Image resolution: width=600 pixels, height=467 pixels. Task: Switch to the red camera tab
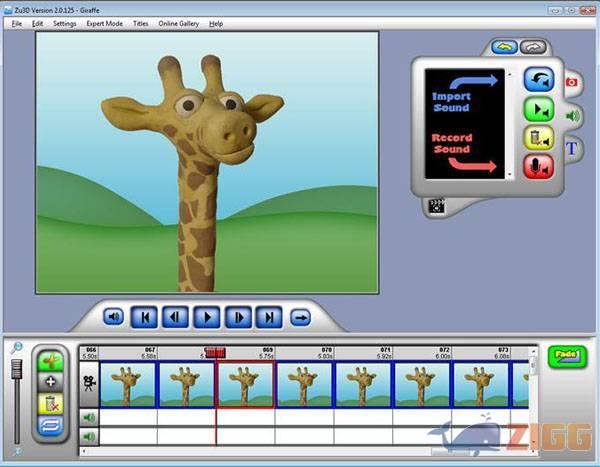pos(572,82)
